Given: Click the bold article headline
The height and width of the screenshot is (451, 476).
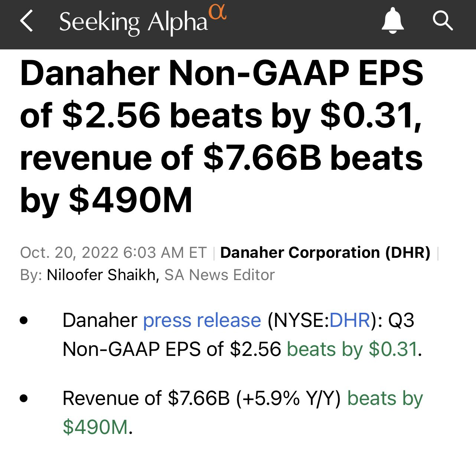Looking at the screenshot, I should coord(222,137).
